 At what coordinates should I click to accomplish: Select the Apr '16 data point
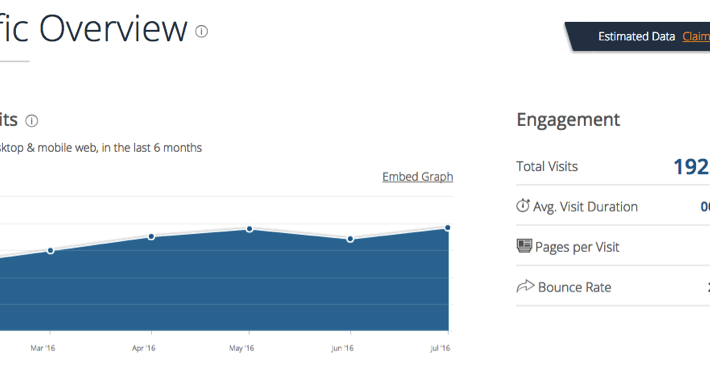coord(151,237)
